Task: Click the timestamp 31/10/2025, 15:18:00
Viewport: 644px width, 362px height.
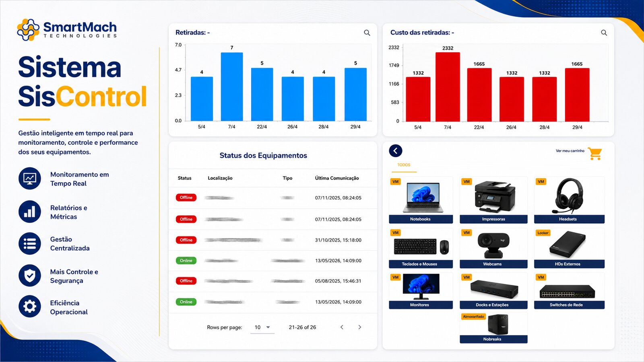Action: click(x=338, y=240)
